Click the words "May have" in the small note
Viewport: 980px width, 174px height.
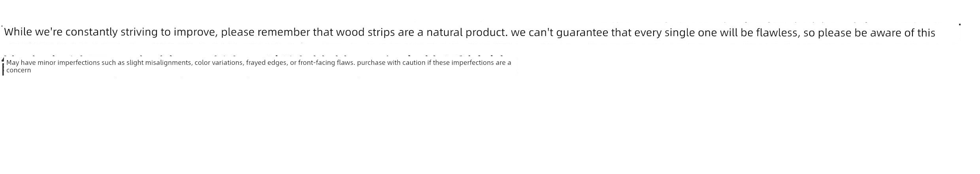(x=20, y=62)
